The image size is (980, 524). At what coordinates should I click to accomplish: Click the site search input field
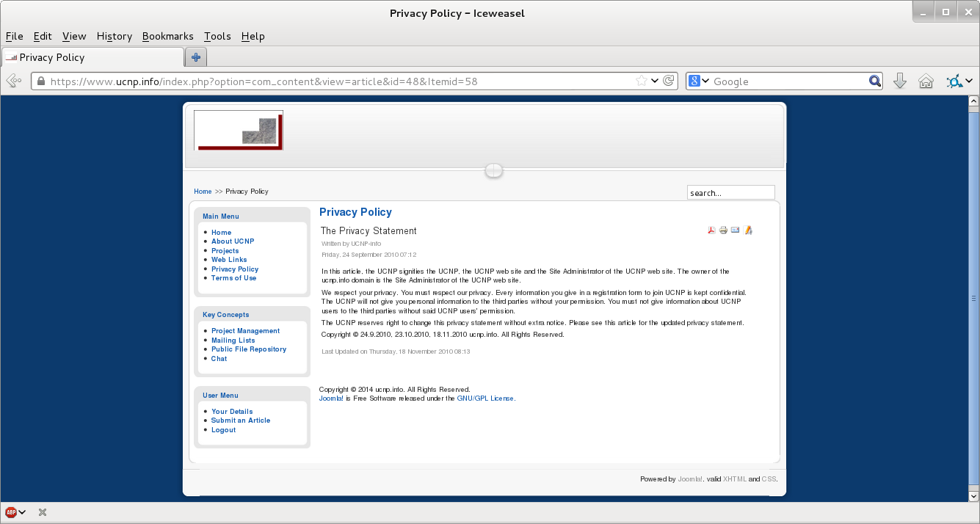[x=730, y=193]
